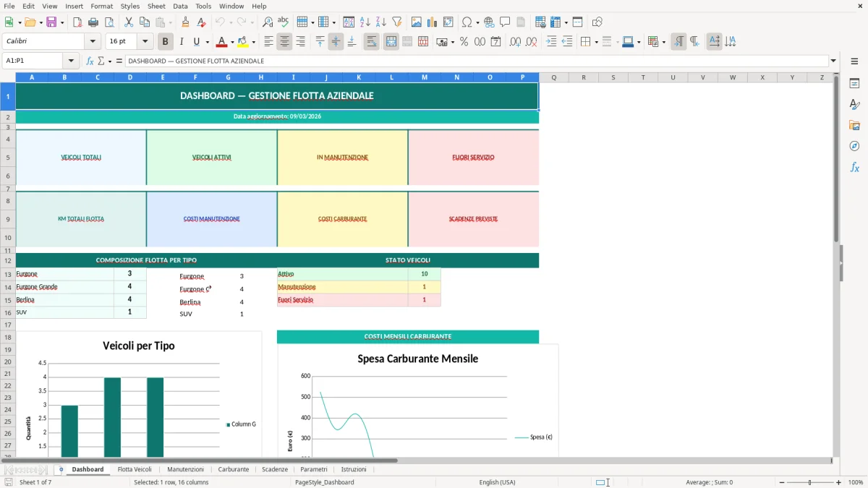Select column header M
The height and width of the screenshot is (488, 868).
(x=424, y=77)
